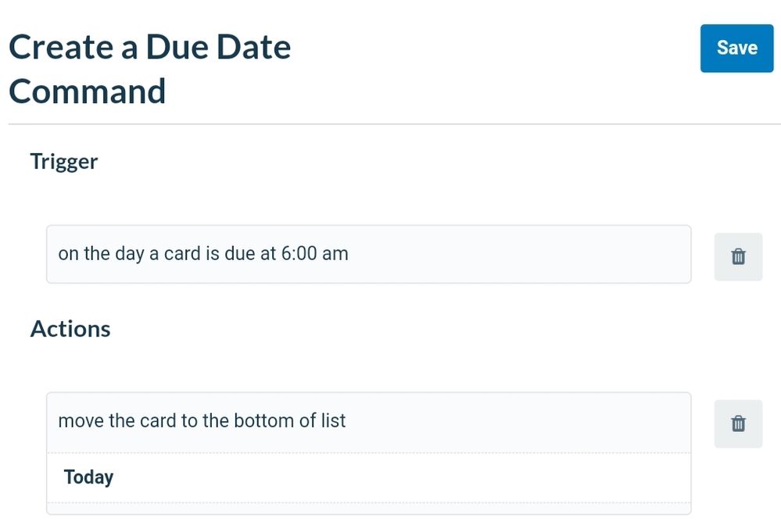This screenshot has height=532, width=781.
Task: Click the '6:00 am' time in trigger
Action: pos(315,254)
